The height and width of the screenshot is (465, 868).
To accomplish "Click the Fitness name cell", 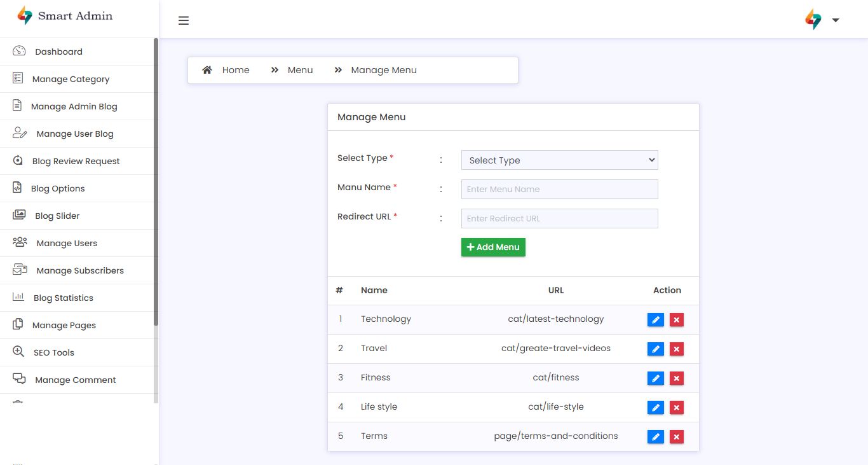I will 376,377.
